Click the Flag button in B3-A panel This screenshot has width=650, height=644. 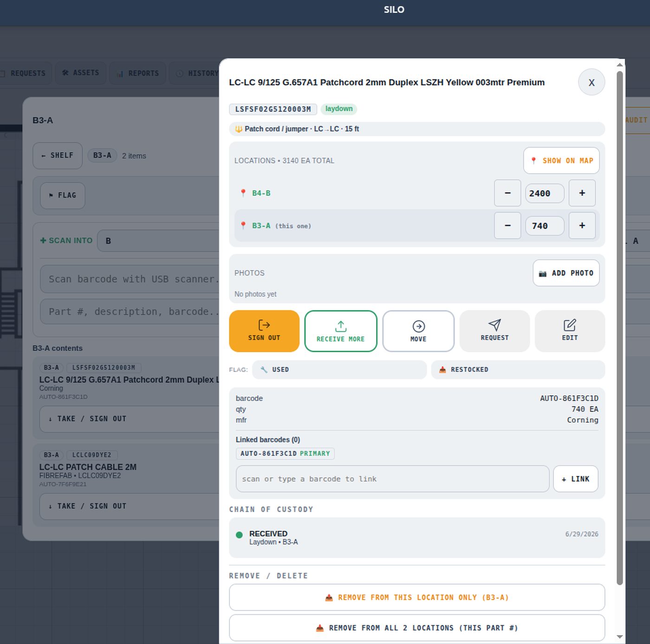(63, 195)
